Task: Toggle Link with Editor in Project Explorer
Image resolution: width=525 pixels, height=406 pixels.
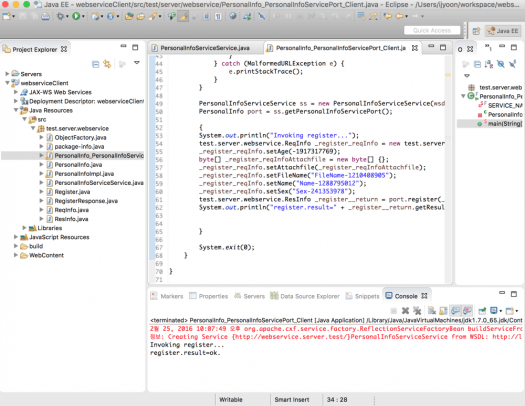Action: tap(107, 64)
